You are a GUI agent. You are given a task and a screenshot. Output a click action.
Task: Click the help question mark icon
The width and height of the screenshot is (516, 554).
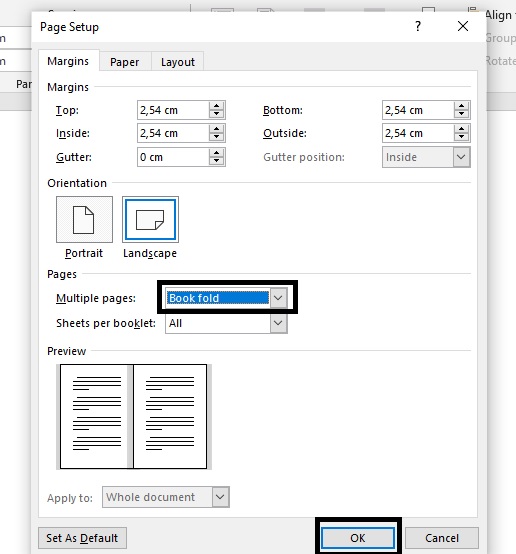[418, 26]
